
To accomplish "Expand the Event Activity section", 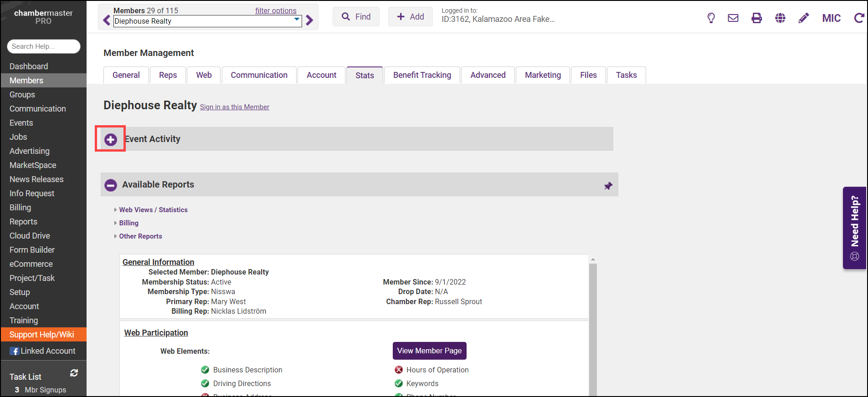I will (x=110, y=139).
